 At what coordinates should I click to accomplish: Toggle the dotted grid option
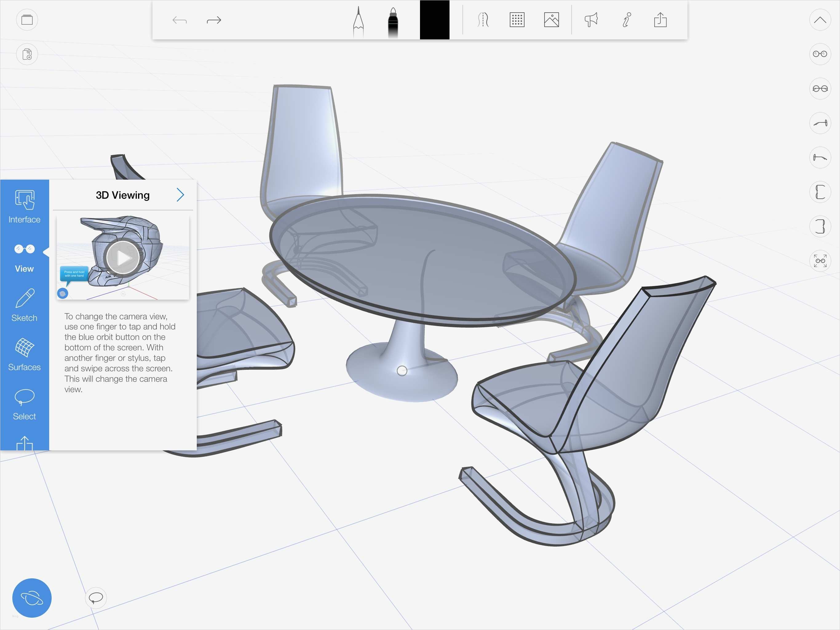pyautogui.click(x=517, y=20)
